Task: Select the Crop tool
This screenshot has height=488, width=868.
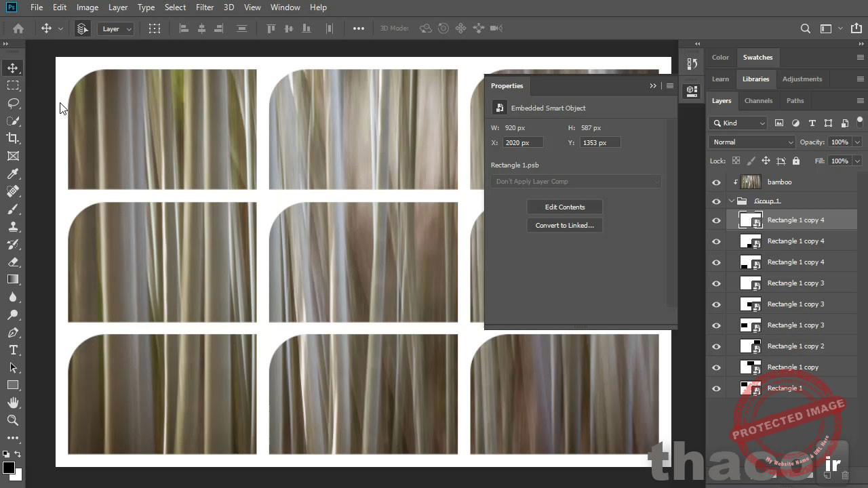Action: tap(12, 138)
